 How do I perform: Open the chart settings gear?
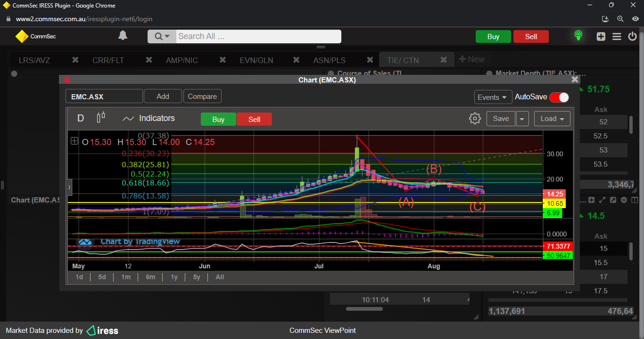(475, 119)
